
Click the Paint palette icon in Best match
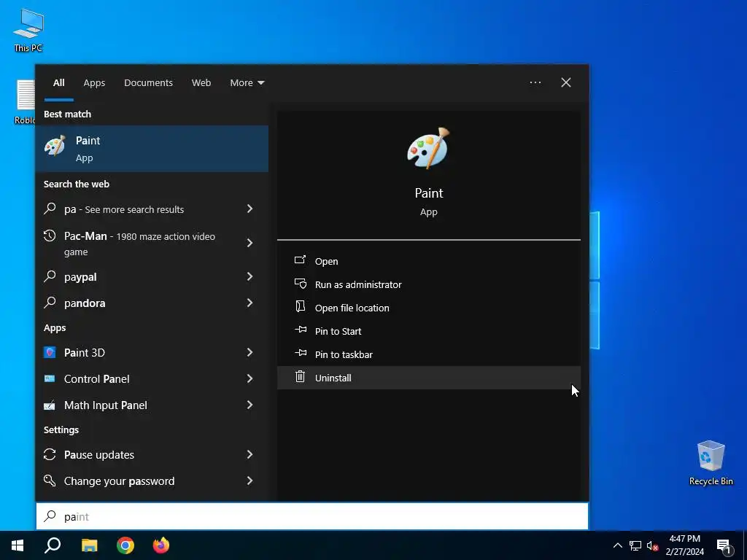click(x=55, y=145)
